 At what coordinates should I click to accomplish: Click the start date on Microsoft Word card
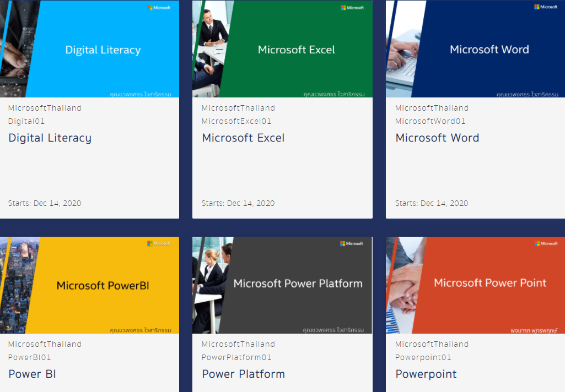click(x=431, y=203)
